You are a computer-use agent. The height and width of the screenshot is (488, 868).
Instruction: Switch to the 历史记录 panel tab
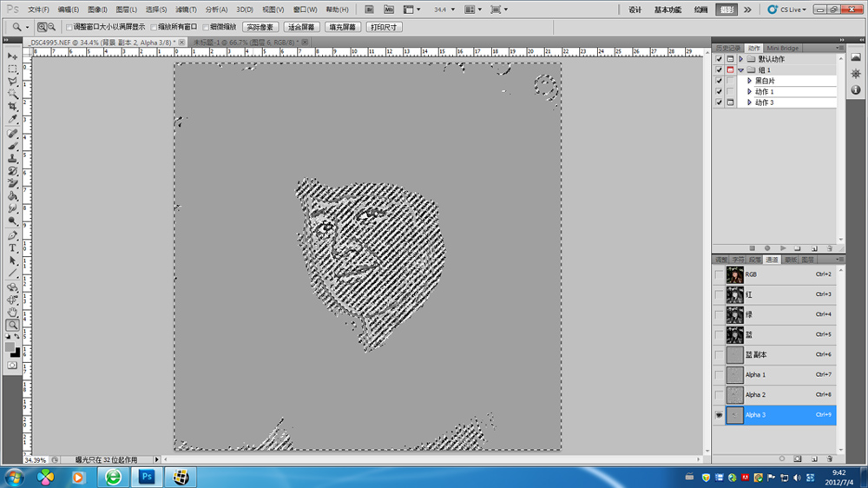point(727,48)
